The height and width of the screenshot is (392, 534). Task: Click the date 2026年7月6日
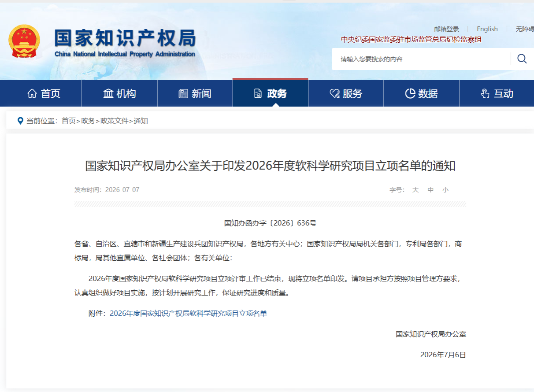pos(443,355)
